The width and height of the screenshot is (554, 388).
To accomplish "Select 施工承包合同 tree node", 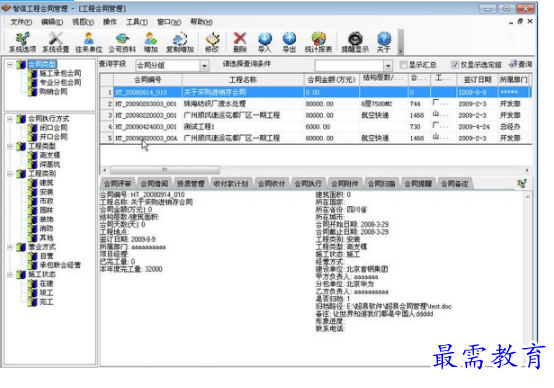I will (60, 73).
